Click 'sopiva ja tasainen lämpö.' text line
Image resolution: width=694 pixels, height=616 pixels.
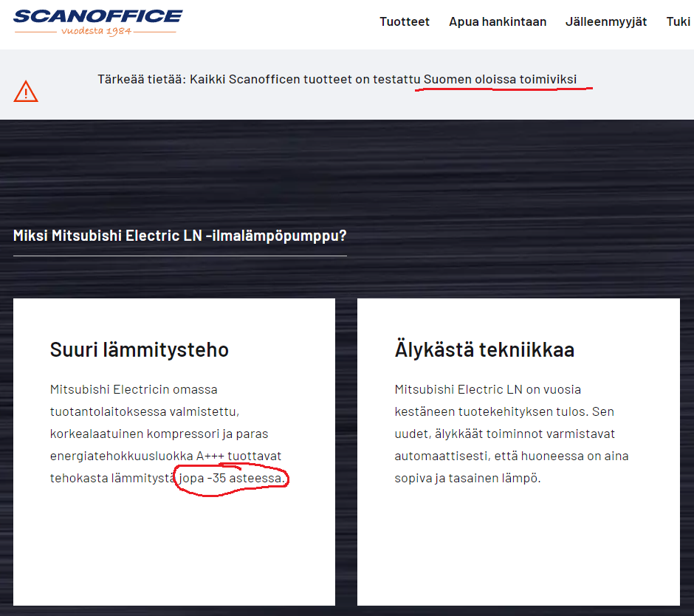coord(467,479)
